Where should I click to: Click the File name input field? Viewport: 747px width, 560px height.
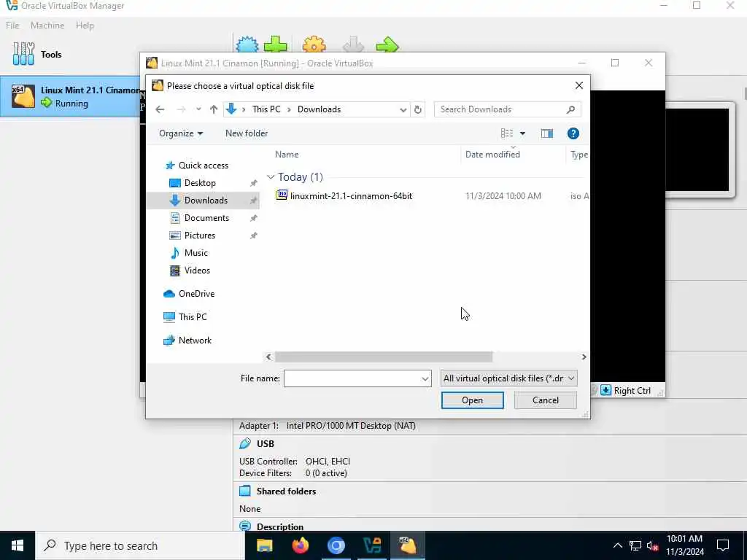point(352,378)
